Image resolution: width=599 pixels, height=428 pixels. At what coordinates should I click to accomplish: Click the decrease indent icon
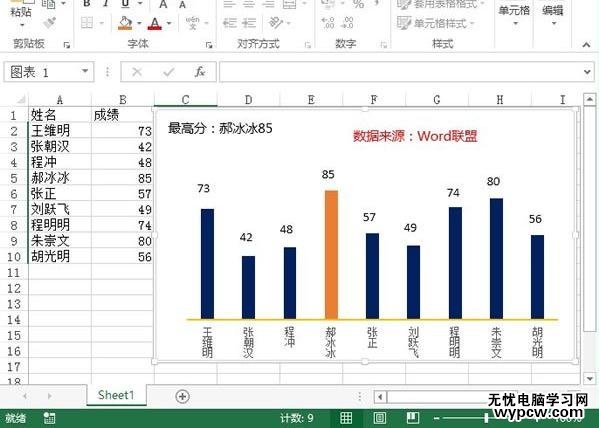click(x=230, y=23)
